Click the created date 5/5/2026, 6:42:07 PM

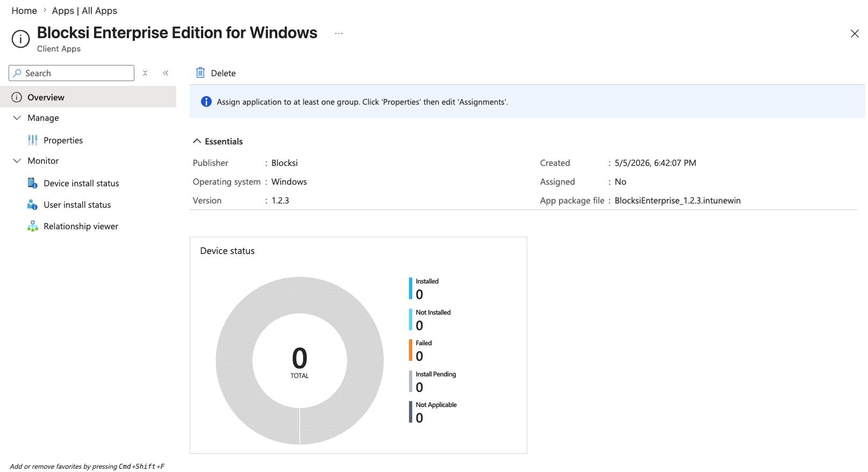tap(655, 163)
